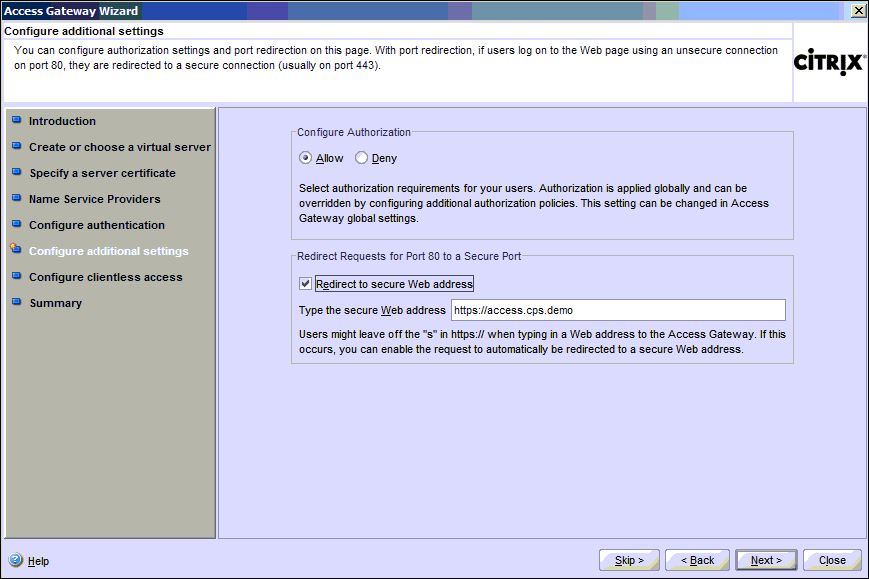
Task: Click the icon next to Configure authentication
Action: (x=16, y=224)
